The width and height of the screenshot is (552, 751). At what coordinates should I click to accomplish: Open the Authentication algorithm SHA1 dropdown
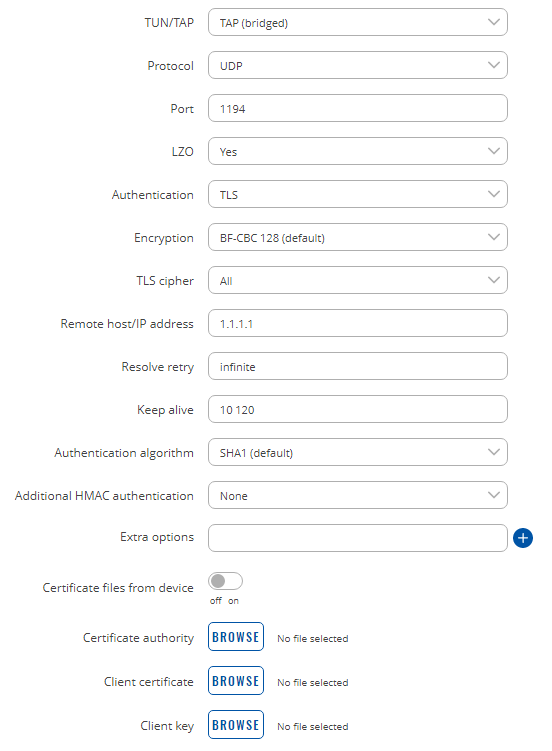tap(358, 452)
